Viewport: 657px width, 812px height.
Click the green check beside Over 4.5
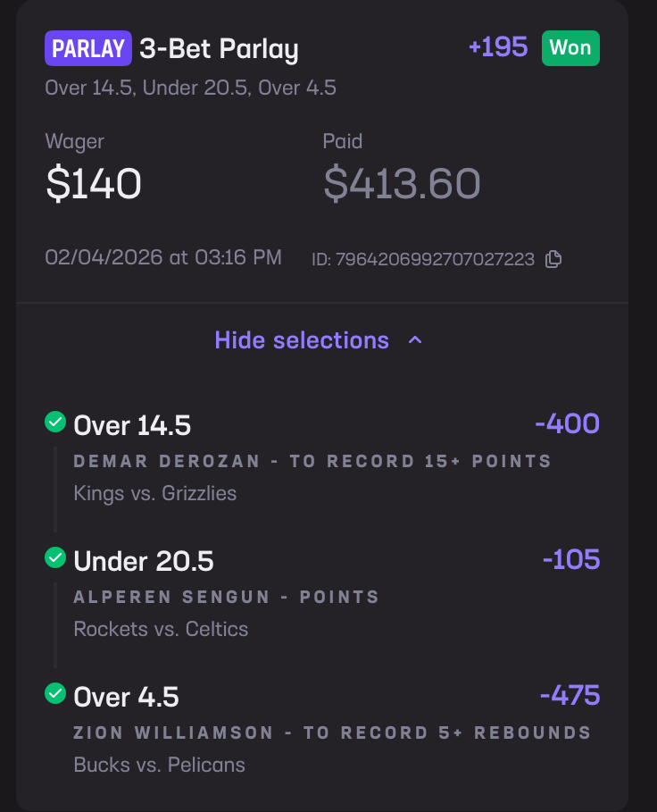pyautogui.click(x=55, y=693)
